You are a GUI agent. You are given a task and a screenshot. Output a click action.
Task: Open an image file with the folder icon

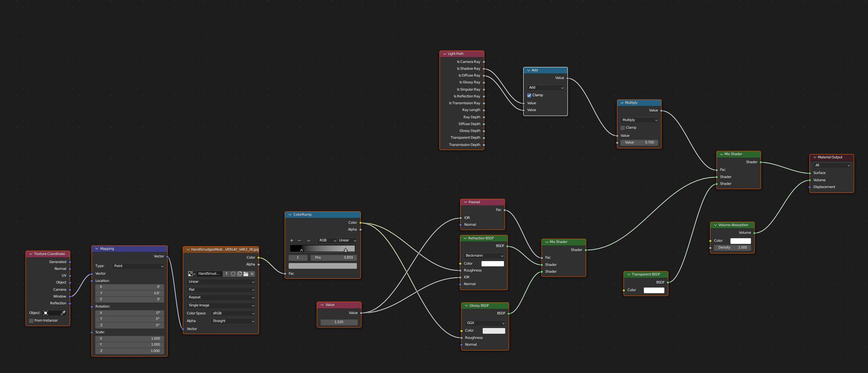point(246,274)
